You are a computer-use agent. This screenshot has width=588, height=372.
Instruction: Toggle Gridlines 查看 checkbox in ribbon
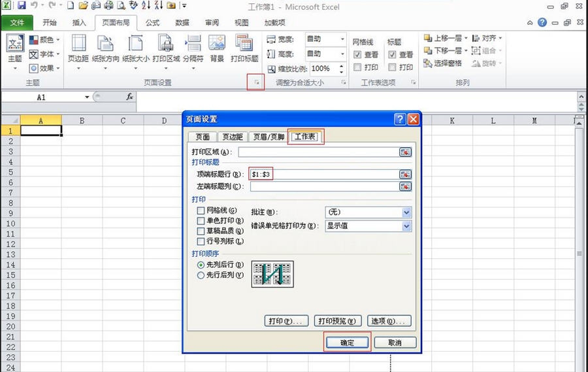tap(357, 55)
